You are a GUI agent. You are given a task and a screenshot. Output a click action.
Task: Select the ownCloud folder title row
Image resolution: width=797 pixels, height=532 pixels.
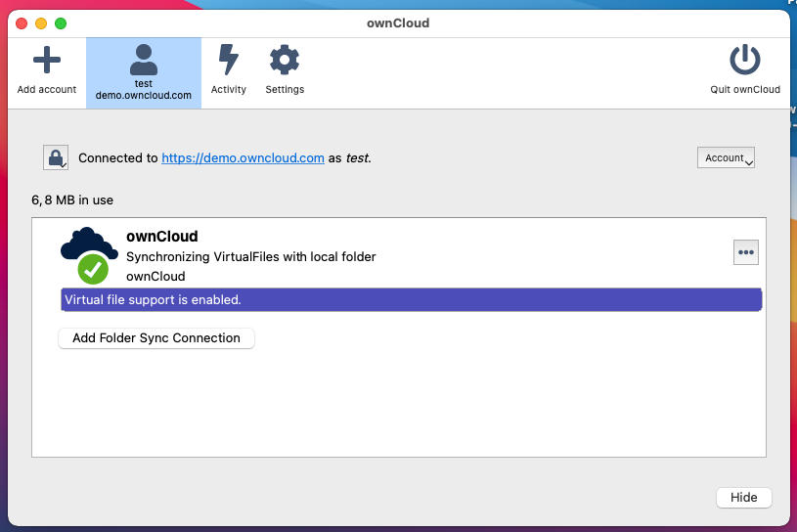[x=162, y=237]
